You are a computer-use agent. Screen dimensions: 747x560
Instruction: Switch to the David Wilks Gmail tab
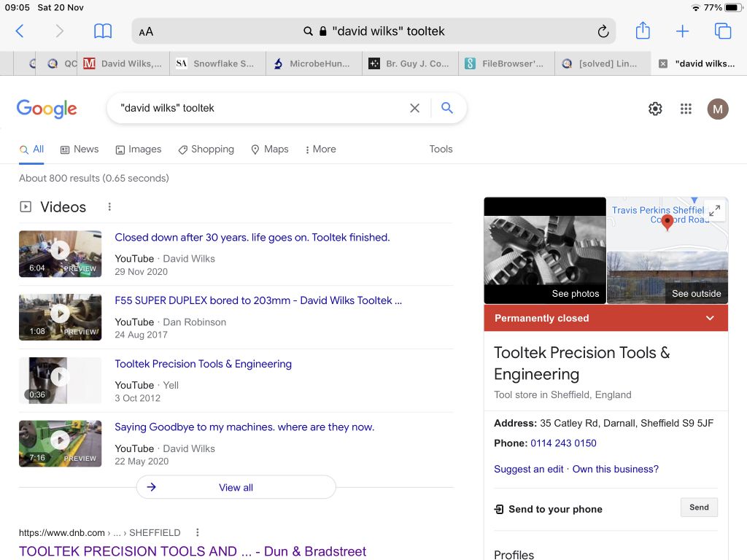[x=123, y=63]
